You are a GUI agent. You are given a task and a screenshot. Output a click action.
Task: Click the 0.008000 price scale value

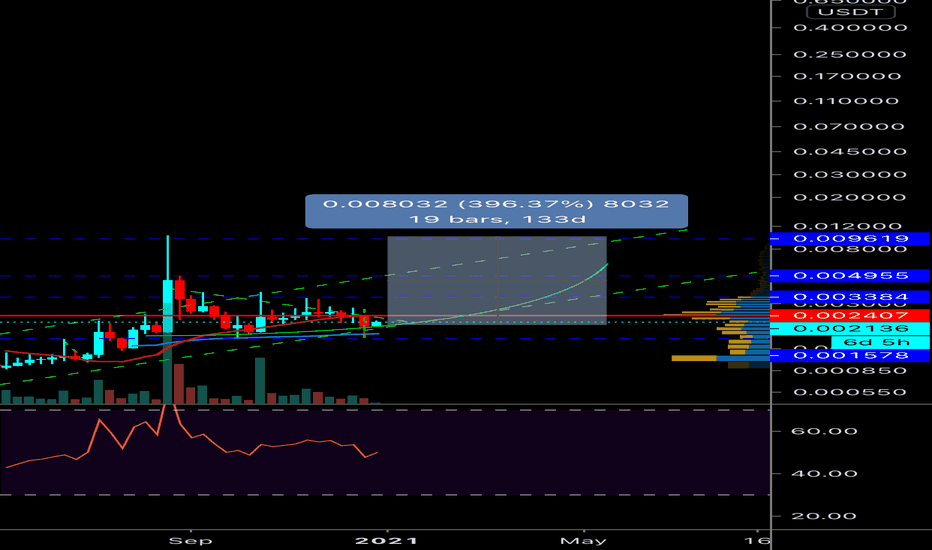[850, 249]
